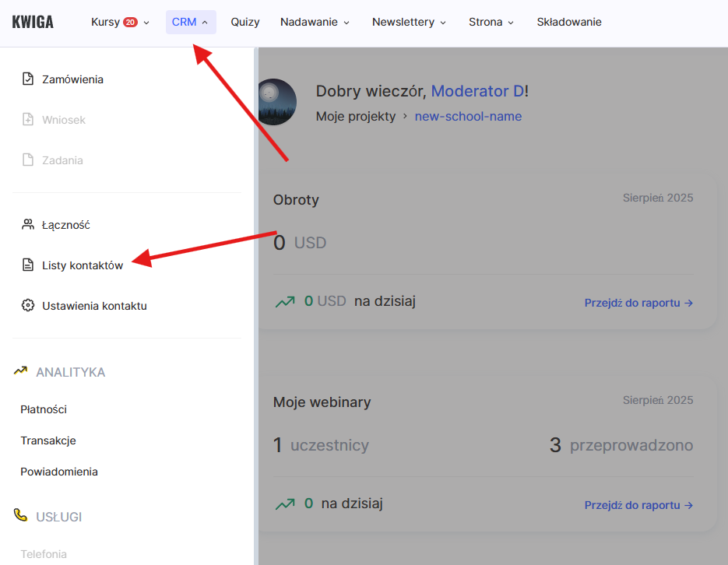Open the Strona dropdown menu

(491, 22)
